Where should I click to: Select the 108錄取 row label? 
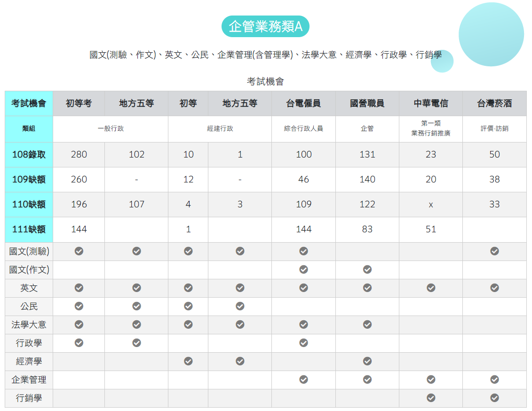pyautogui.click(x=29, y=155)
